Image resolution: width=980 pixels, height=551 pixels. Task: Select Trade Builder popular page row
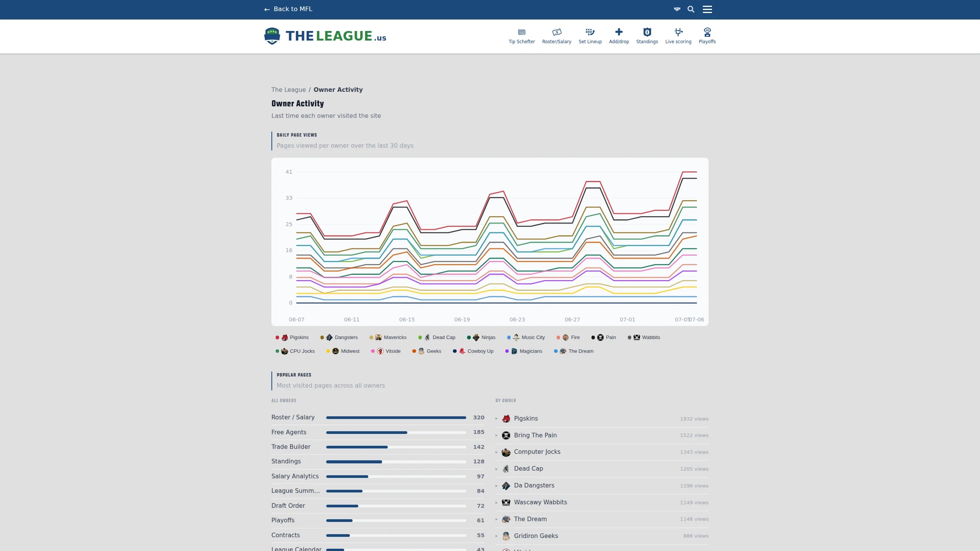378,447
